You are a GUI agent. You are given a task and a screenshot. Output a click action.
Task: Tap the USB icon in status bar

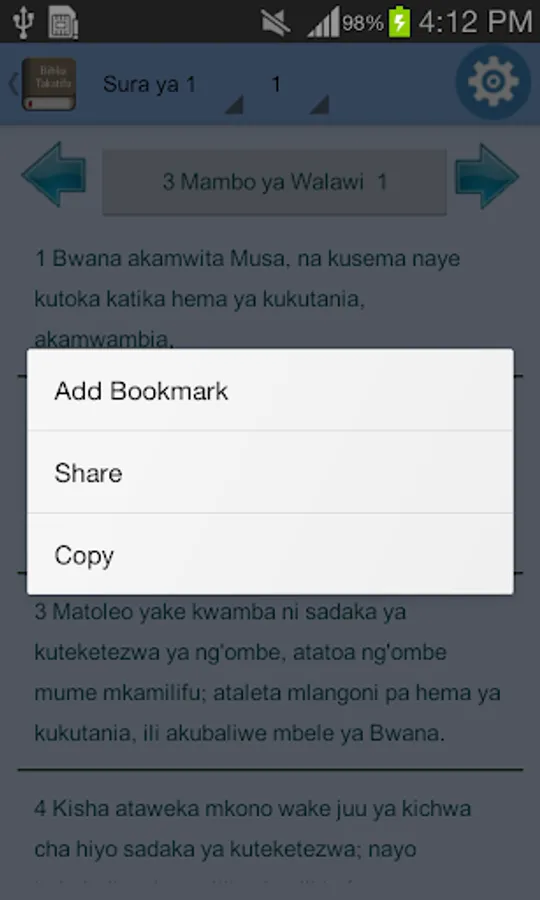[x=24, y=22]
